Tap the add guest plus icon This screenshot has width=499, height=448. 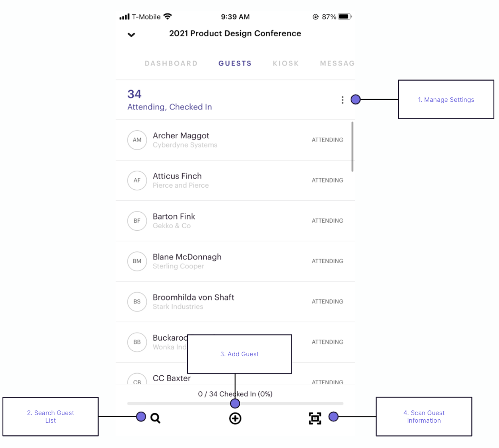pyautogui.click(x=235, y=418)
